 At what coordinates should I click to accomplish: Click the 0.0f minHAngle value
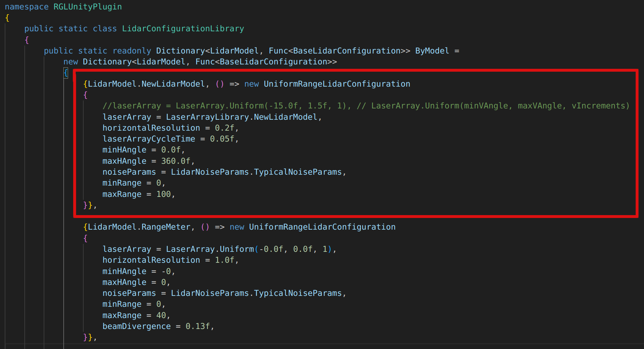[x=171, y=150]
